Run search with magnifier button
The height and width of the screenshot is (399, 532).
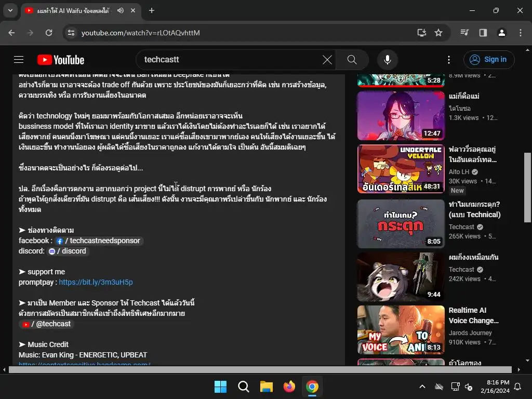[x=352, y=60]
